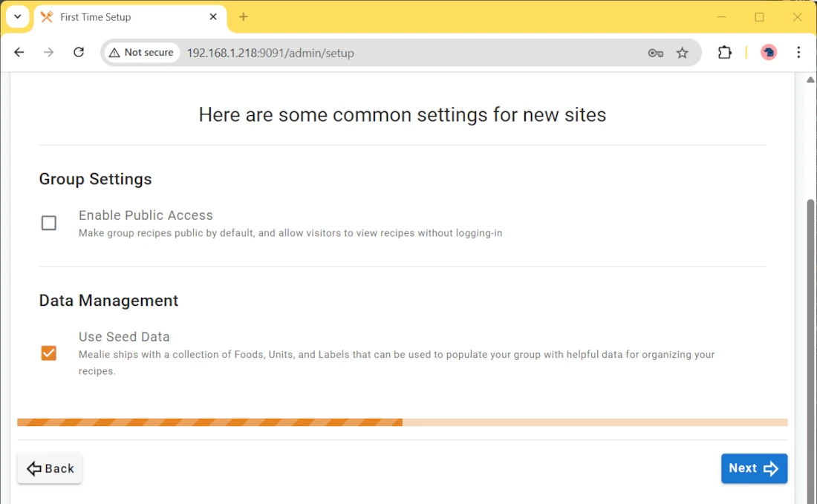This screenshot has width=817, height=504.
Task: Click the common settings page title
Action: pos(403,114)
